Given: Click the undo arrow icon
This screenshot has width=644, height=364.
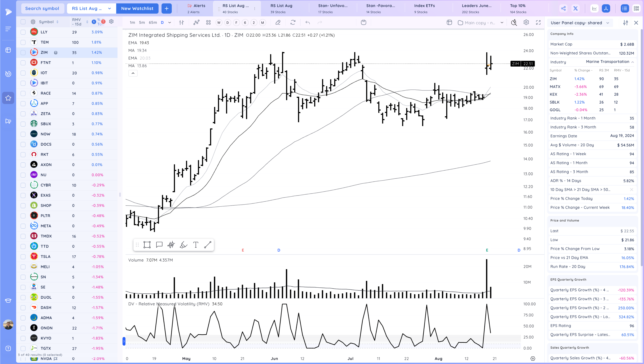Looking at the screenshot, I should click(x=308, y=23).
